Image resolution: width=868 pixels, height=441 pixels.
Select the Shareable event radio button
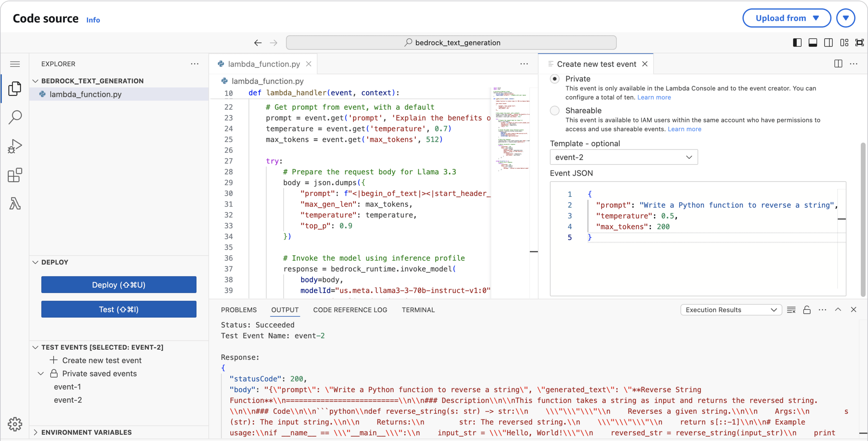[555, 111]
